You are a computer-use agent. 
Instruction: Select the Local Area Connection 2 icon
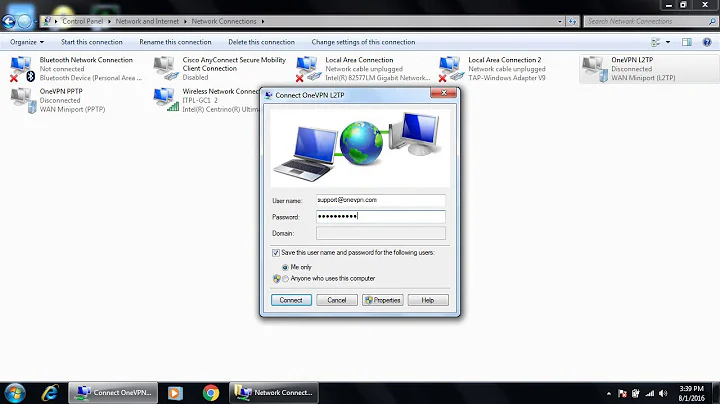[x=451, y=69]
